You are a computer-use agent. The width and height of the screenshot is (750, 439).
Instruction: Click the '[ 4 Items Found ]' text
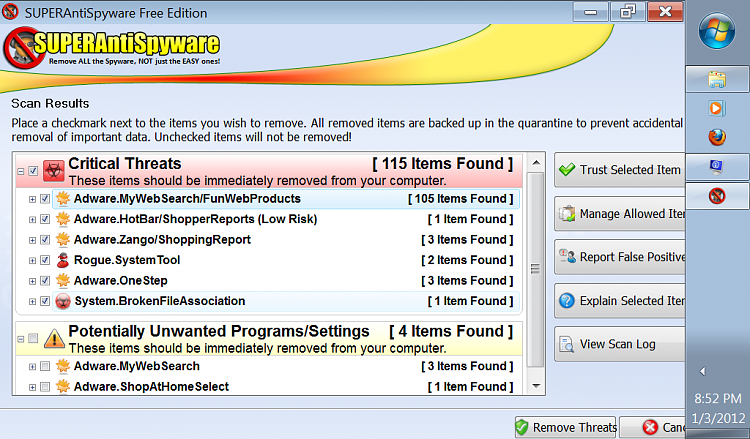(x=451, y=331)
